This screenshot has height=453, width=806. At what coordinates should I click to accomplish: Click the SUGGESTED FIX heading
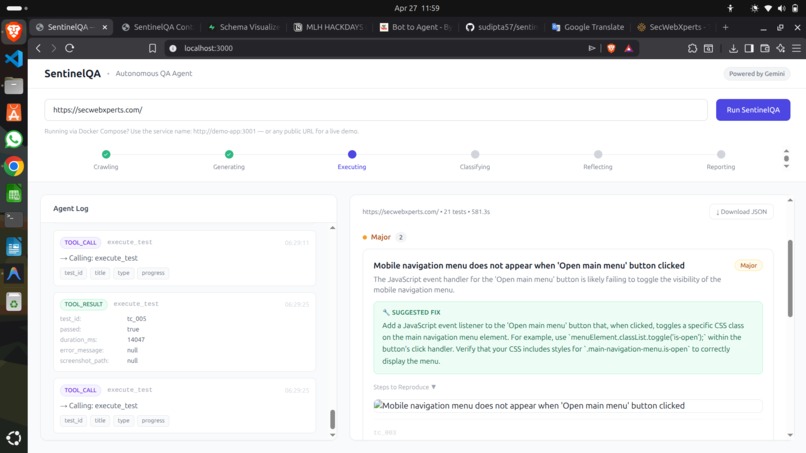pos(411,312)
